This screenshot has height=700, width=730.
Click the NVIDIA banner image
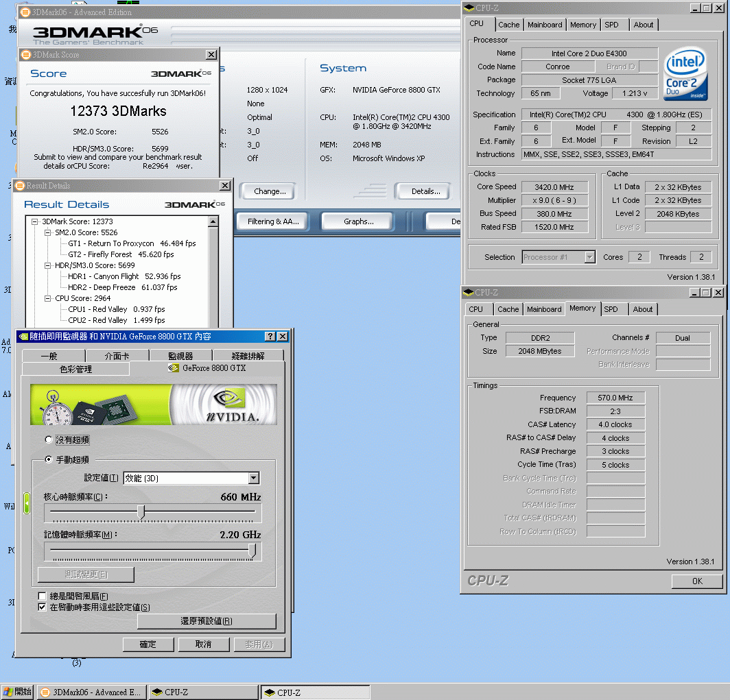coord(154,405)
